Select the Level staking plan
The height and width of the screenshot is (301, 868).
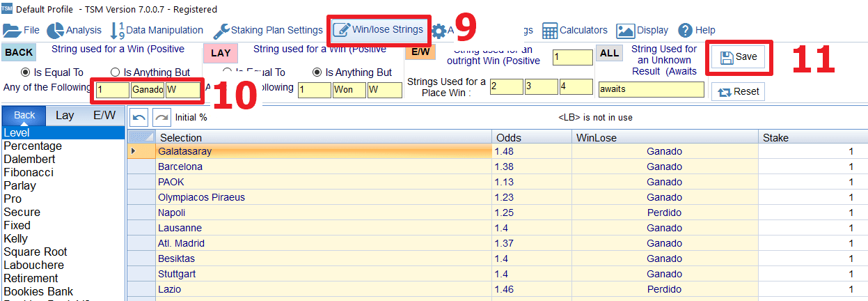(x=63, y=132)
